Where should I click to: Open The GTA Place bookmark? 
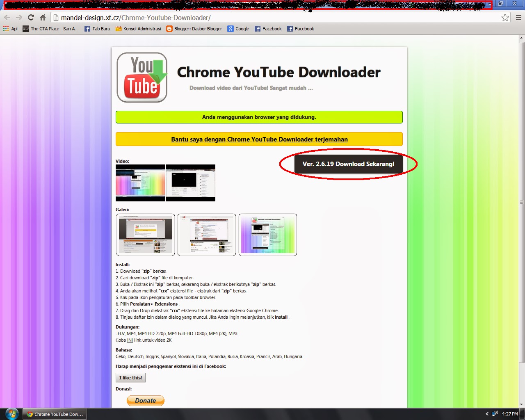pos(51,29)
